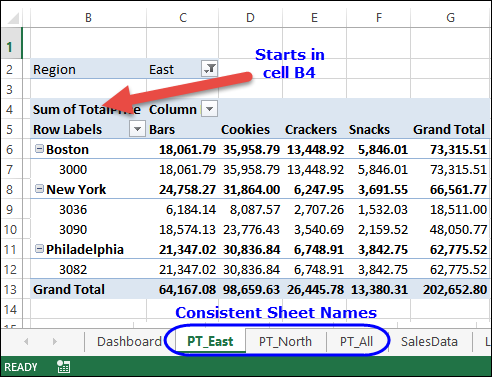Click the cell showing 2,707.26

point(314,209)
